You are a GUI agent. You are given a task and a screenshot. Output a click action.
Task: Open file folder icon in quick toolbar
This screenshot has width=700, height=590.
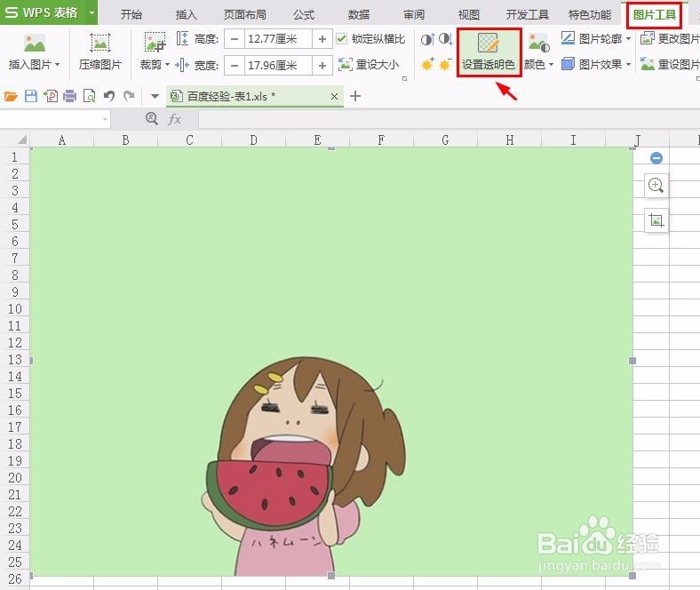[11, 96]
